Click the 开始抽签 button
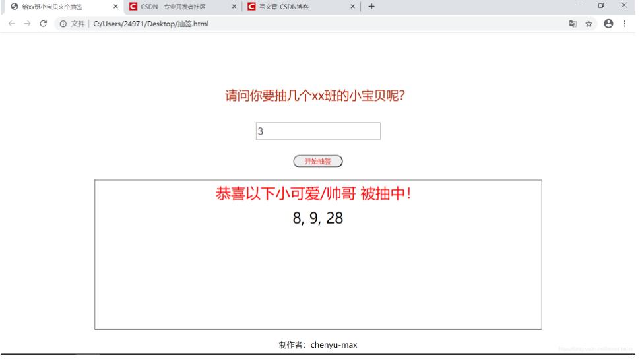The width and height of the screenshot is (640, 364). click(x=318, y=161)
